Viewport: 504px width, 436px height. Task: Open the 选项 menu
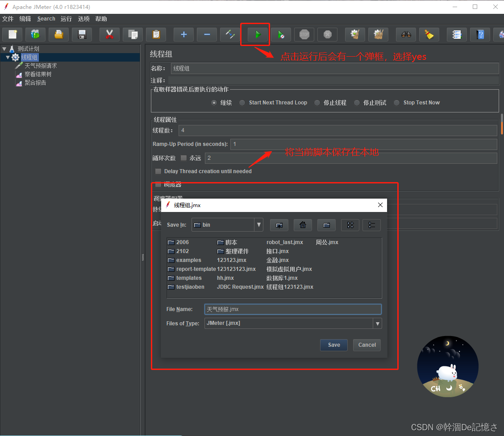[83, 19]
